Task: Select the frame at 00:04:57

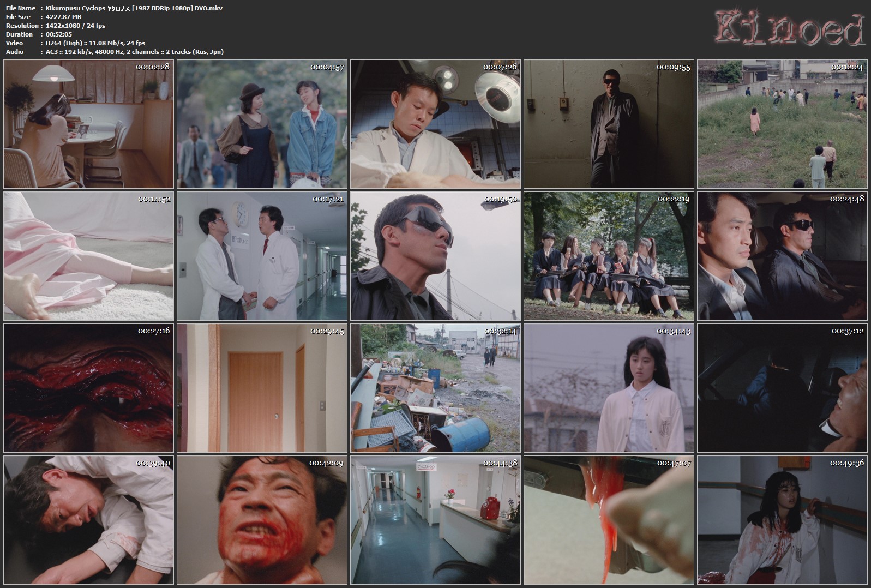Action: pos(262,124)
